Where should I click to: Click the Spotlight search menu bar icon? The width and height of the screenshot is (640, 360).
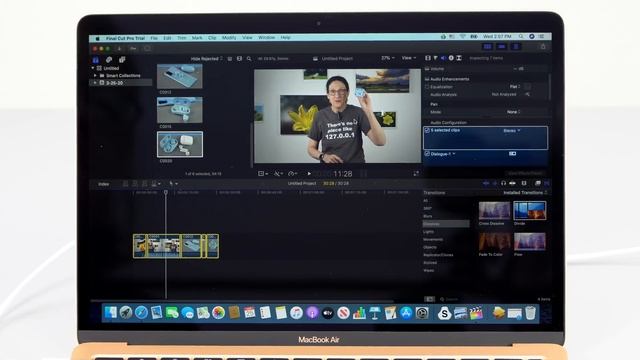[521, 37]
